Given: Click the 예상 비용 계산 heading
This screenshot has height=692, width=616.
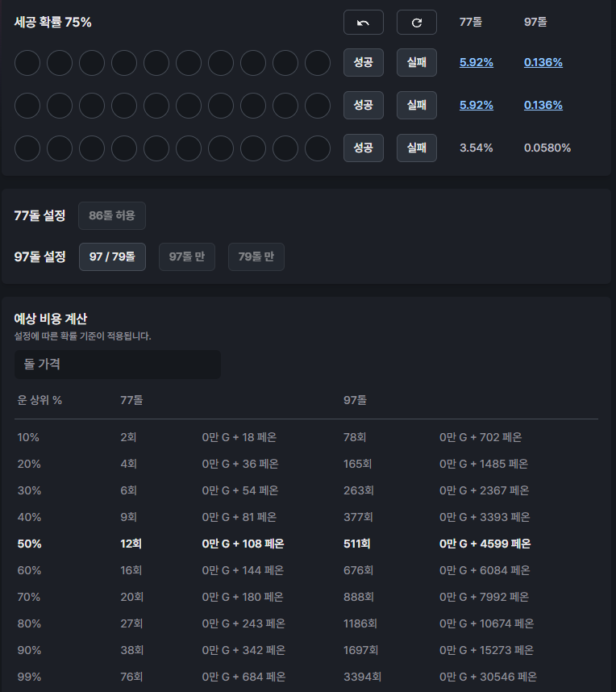Looking at the screenshot, I should (x=51, y=319).
